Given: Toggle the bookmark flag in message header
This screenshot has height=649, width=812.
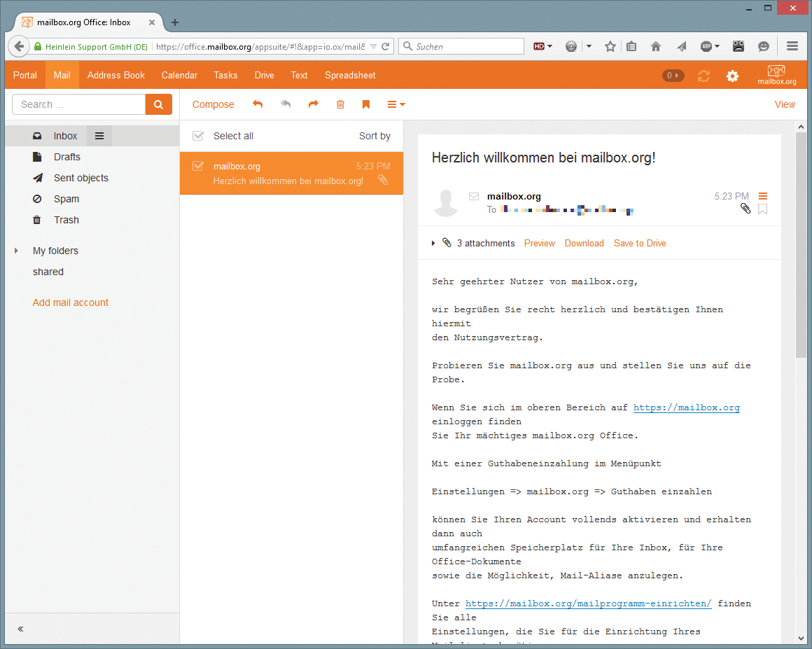Looking at the screenshot, I should [762, 209].
